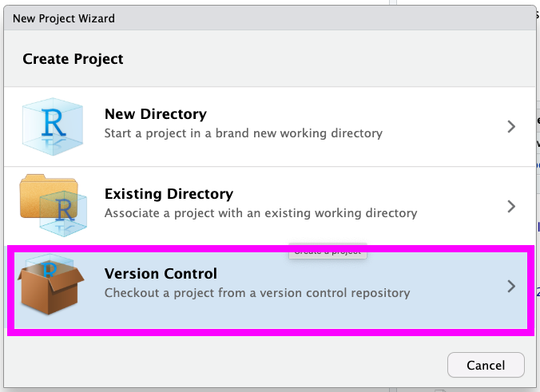540x392 pixels.
Task: Open the Existing Directory chevron arrow
Action: pos(512,206)
